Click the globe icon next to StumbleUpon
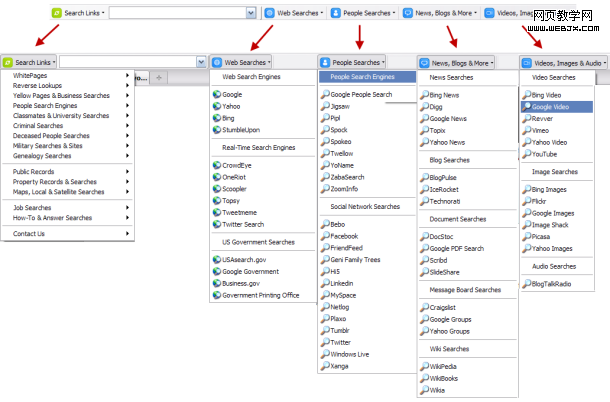 [216, 129]
